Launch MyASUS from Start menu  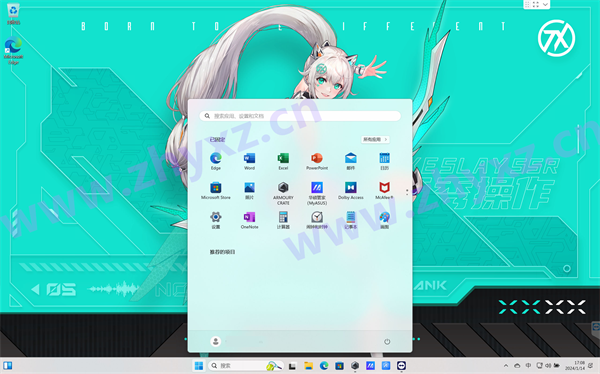pos(317,193)
